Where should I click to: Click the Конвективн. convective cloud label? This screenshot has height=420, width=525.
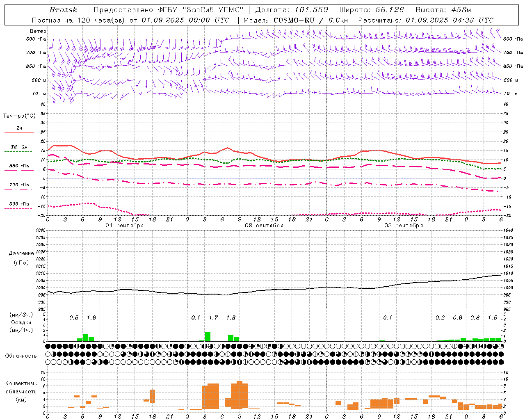pos(21,383)
